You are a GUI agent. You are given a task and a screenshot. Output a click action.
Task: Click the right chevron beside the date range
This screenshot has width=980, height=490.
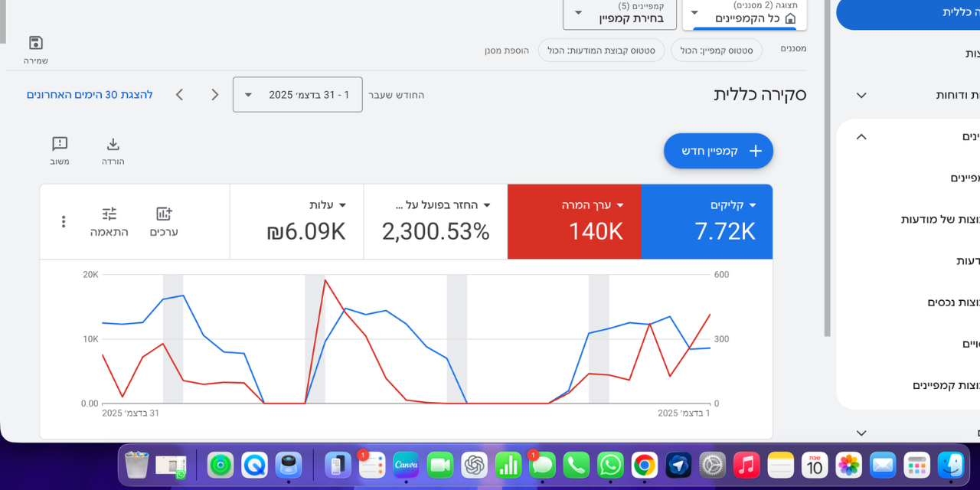(x=215, y=95)
